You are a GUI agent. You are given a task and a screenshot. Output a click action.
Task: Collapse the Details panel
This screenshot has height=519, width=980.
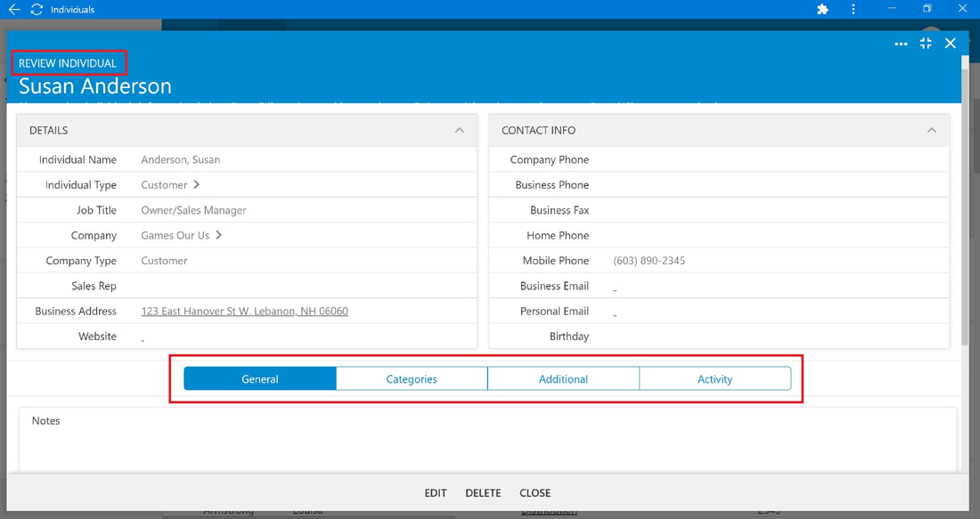(460, 130)
